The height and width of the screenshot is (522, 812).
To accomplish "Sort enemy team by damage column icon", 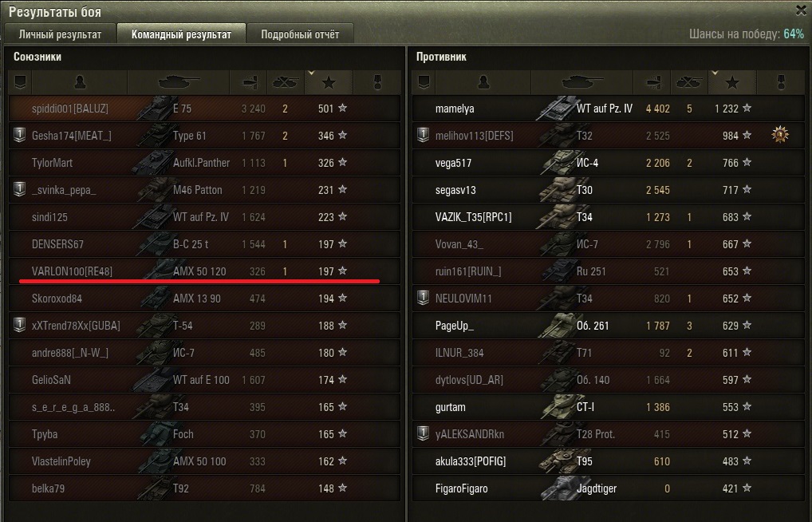I will 652,82.
